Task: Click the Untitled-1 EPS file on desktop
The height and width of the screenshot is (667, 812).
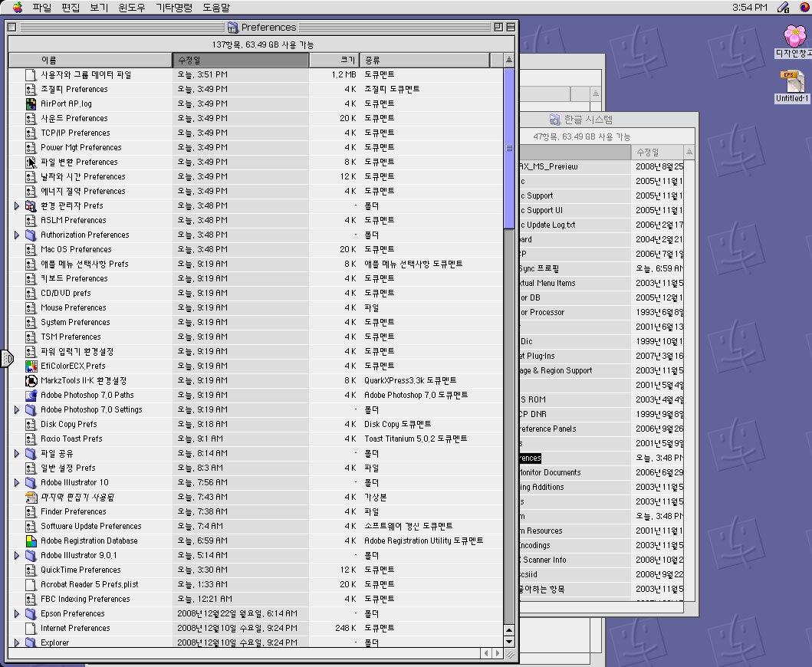Action: (791, 83)
